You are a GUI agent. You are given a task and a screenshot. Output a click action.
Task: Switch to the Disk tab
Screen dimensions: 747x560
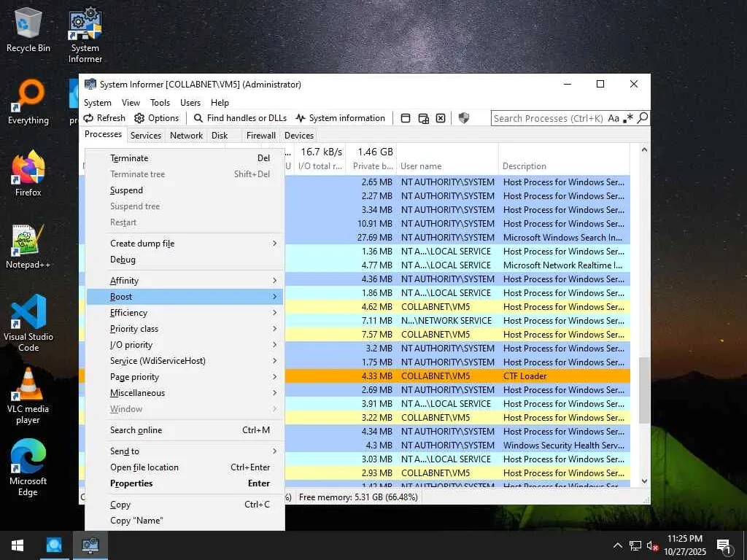[x=220, y=136]
